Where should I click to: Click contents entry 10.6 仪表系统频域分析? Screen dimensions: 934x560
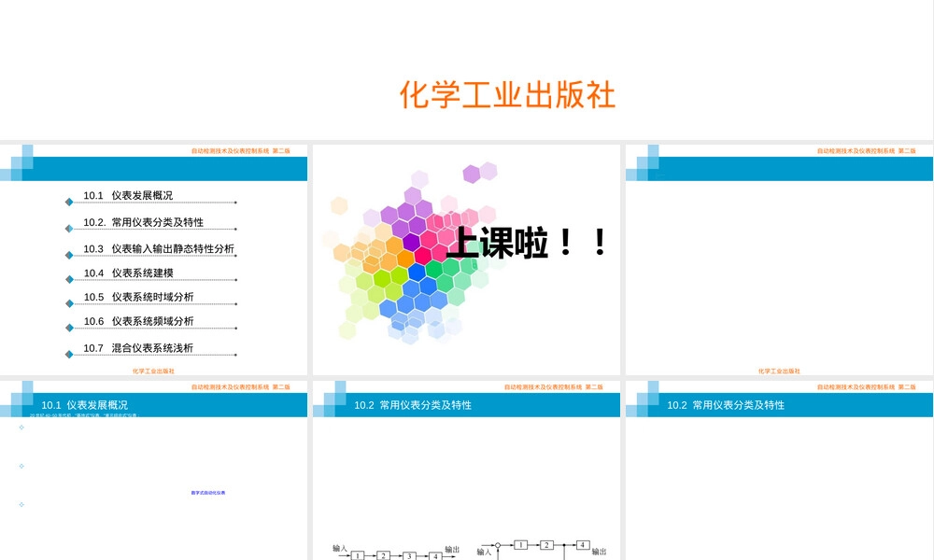pos(139,321)
